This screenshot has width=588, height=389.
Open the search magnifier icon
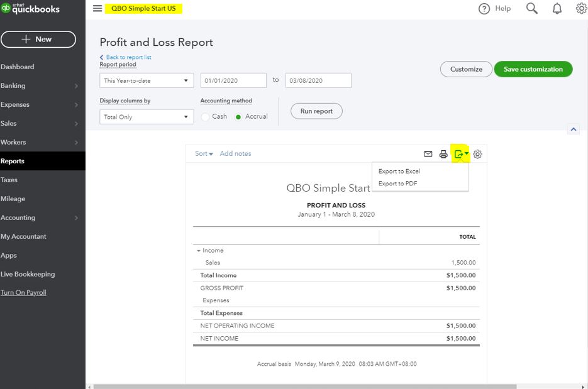click(532, 8)
